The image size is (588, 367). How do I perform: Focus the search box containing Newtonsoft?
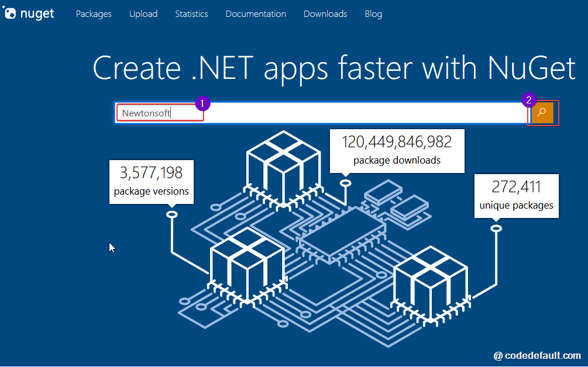coord(322,113)
